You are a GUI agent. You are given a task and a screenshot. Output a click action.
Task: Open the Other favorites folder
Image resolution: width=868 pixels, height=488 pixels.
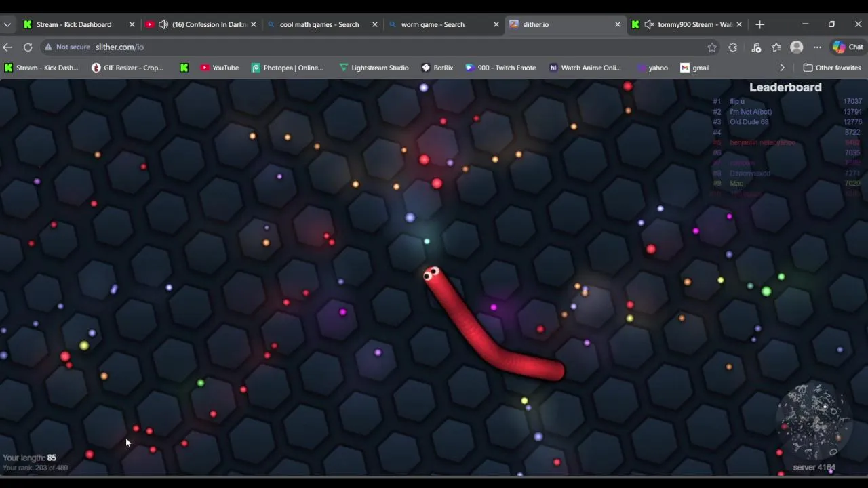(832, 68)
